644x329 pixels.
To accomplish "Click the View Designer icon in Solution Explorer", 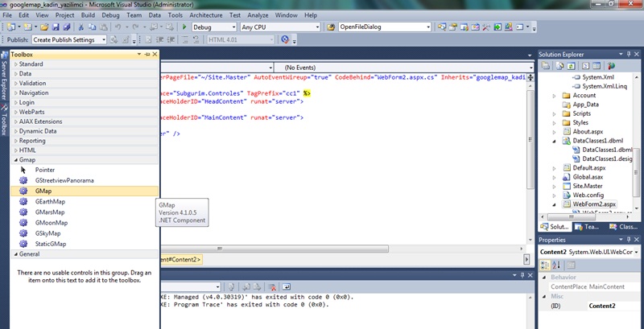I will pyautogui.click(x=597, y=66).
